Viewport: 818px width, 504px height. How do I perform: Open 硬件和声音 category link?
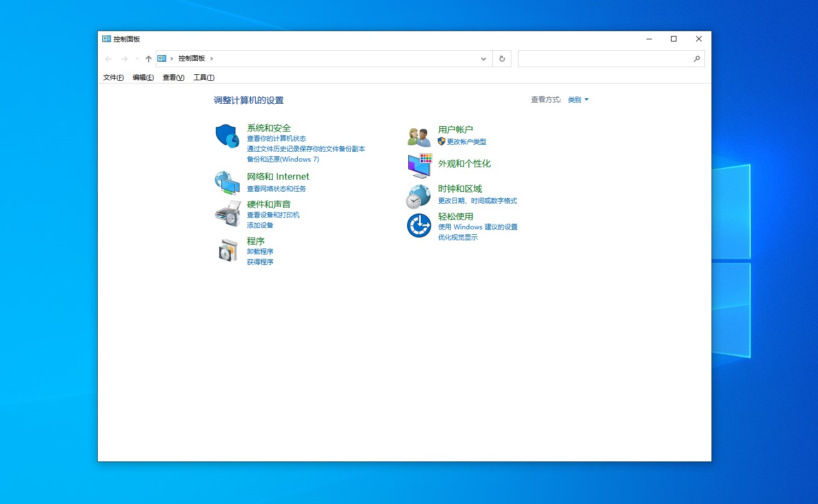coord(269,204)
